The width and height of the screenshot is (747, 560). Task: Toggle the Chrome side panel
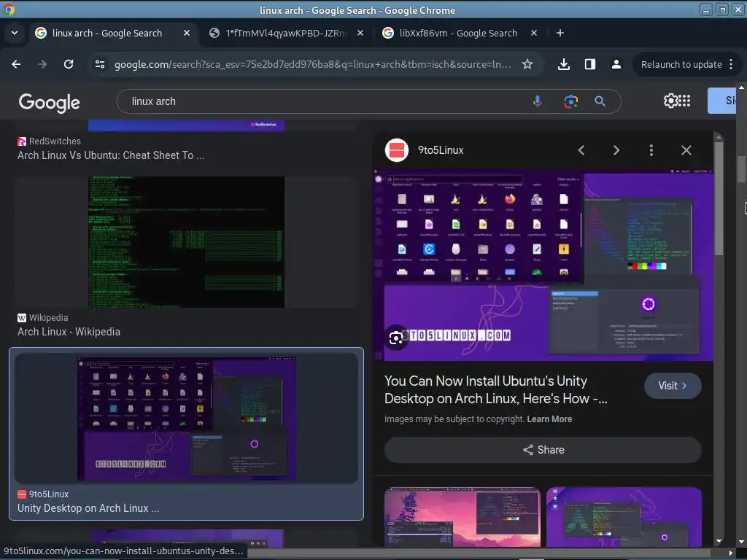589,64
